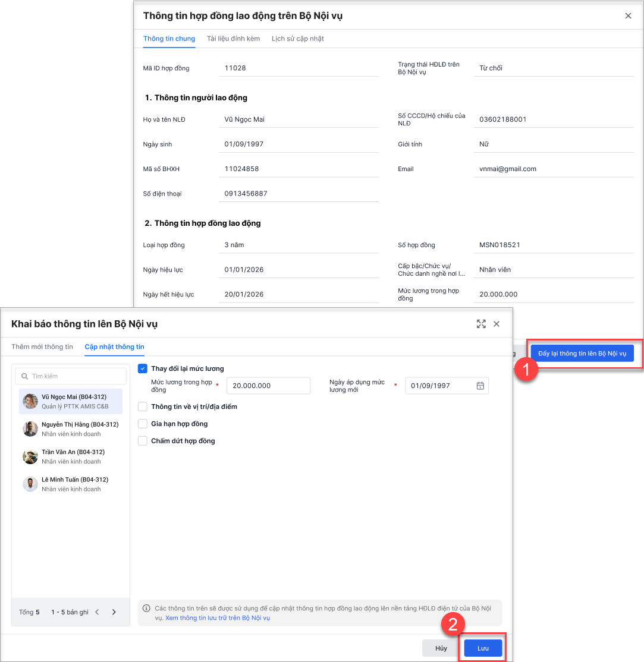Go to next page of records

click(x=114, y=611)
